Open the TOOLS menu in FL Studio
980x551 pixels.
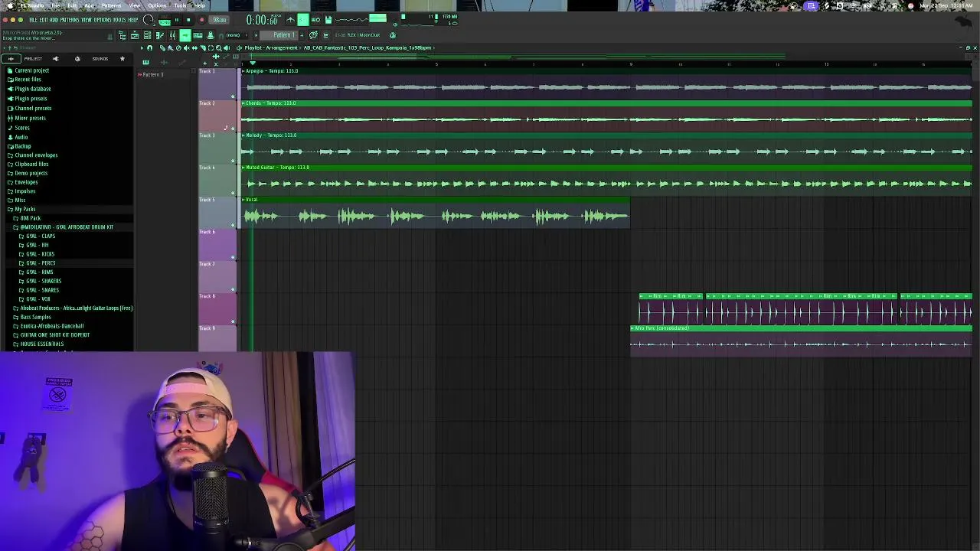coord(119,19)
